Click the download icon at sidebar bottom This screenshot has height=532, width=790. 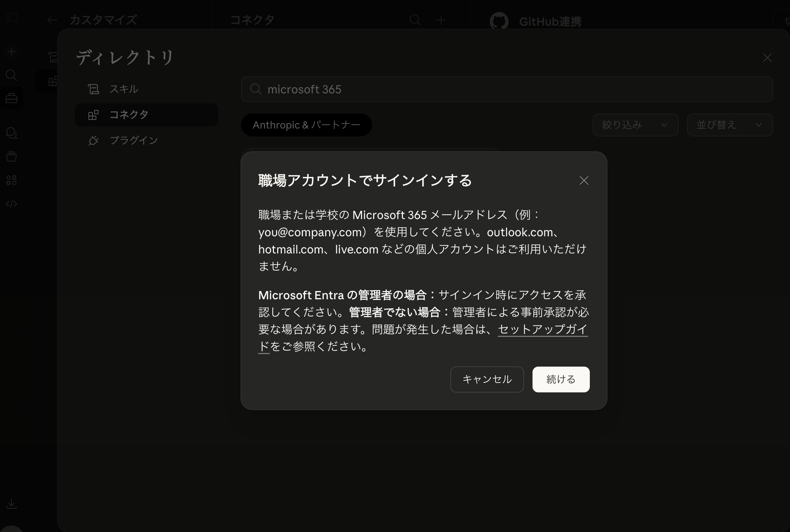click(x=11, y=504)
